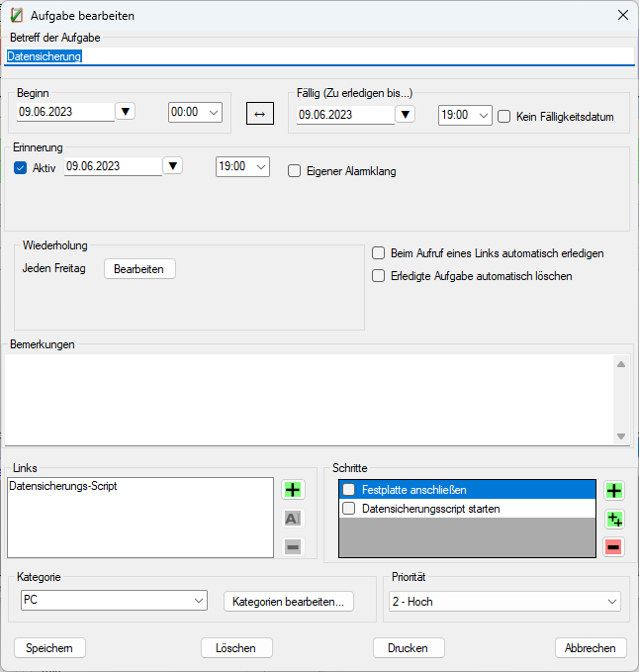Enable Kein Fälligkeitsdatum checkbox
639x672 pixels.
point(504,116)
